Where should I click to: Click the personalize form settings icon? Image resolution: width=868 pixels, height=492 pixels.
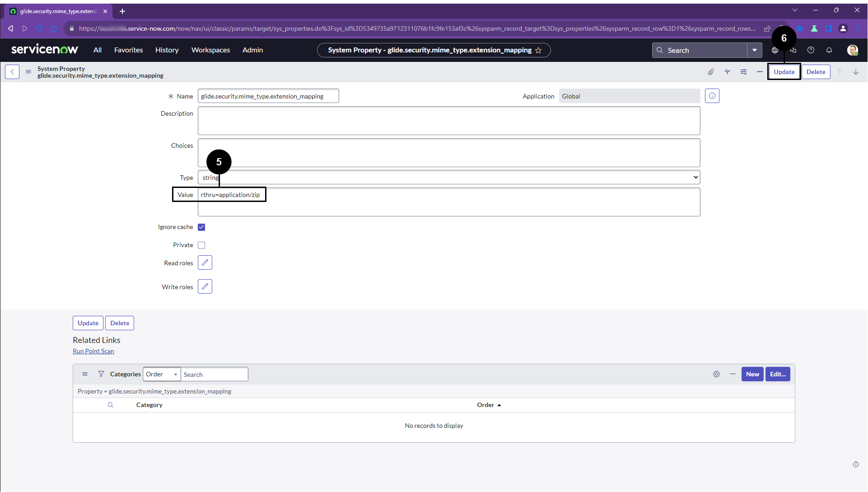pyautogui.click(x=743, y=72)
